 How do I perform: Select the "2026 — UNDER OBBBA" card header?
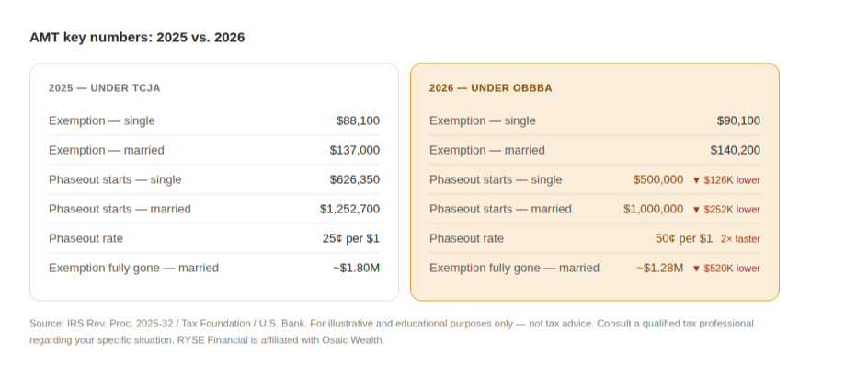[490, 88]
